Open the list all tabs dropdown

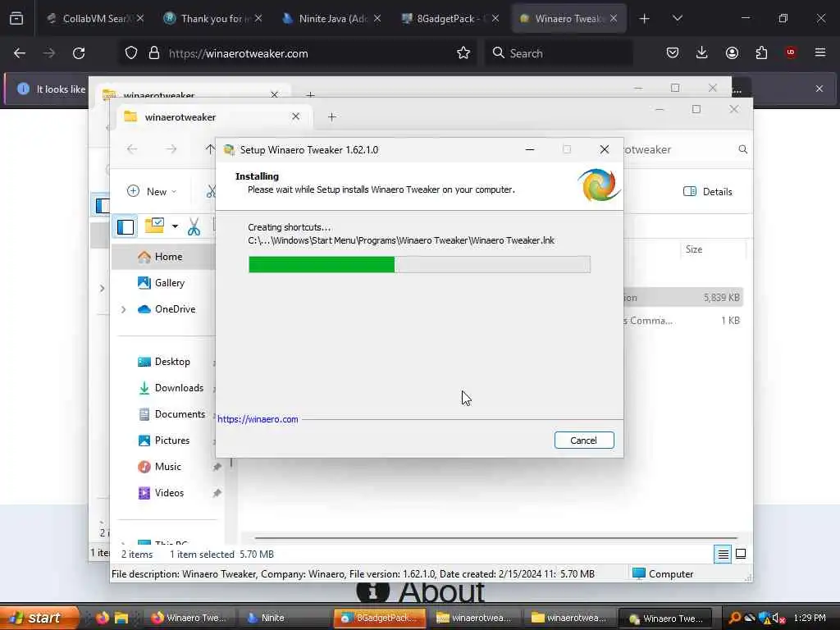point(677,18)
